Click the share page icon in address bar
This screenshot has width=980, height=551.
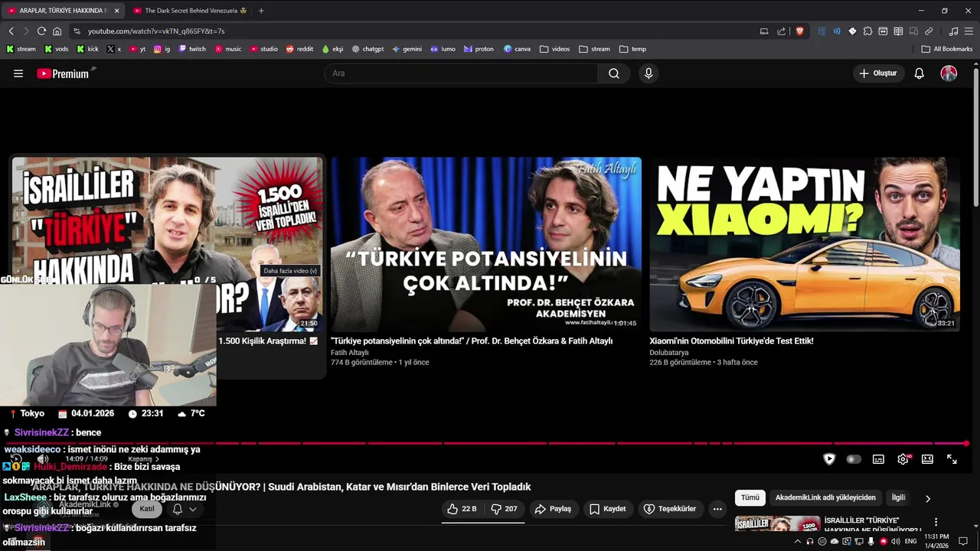tap(781, 31)
